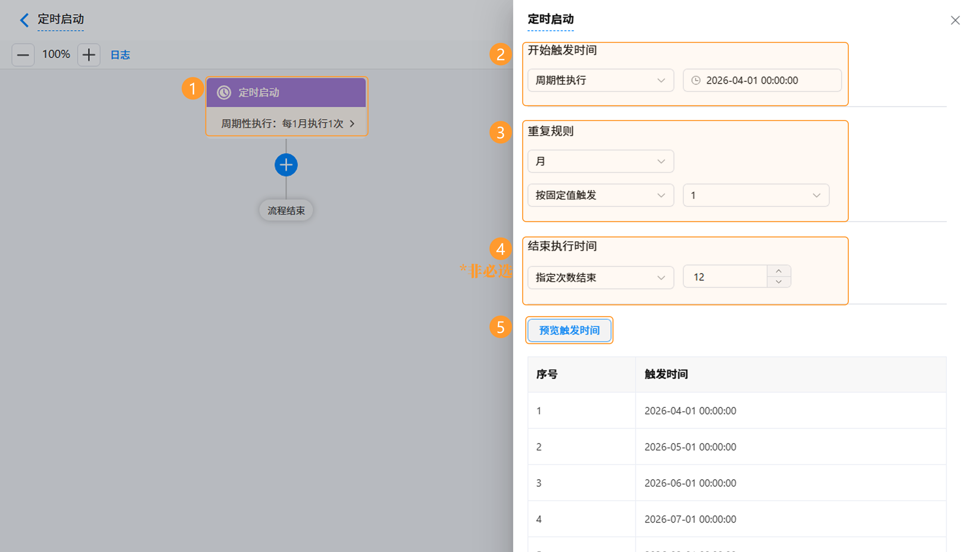Edit start time 2026-04-01 00:00:00 field
Image resolution: width=980 pixels, height=552 pixels.
(762, 80)
